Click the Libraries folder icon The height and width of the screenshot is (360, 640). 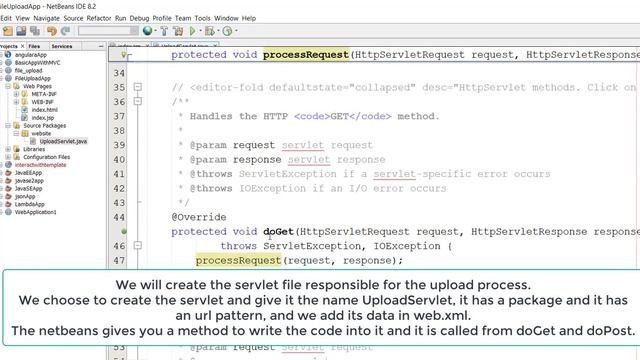point(16,149)
